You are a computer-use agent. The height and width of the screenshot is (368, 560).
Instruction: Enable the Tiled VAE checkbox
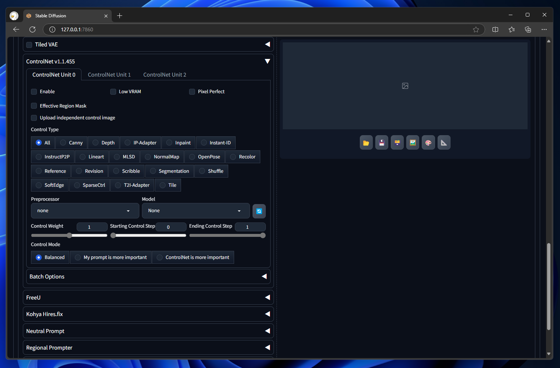coord(29,45)
